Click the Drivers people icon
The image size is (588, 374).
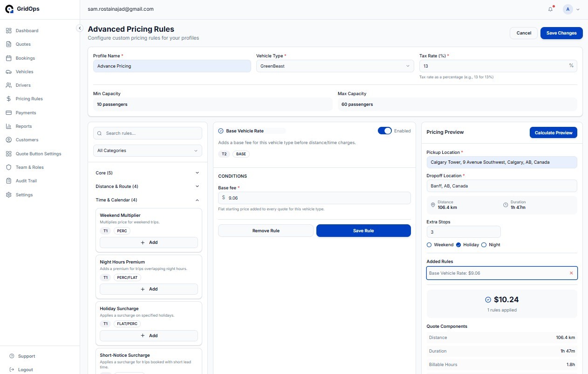point(8,85)
